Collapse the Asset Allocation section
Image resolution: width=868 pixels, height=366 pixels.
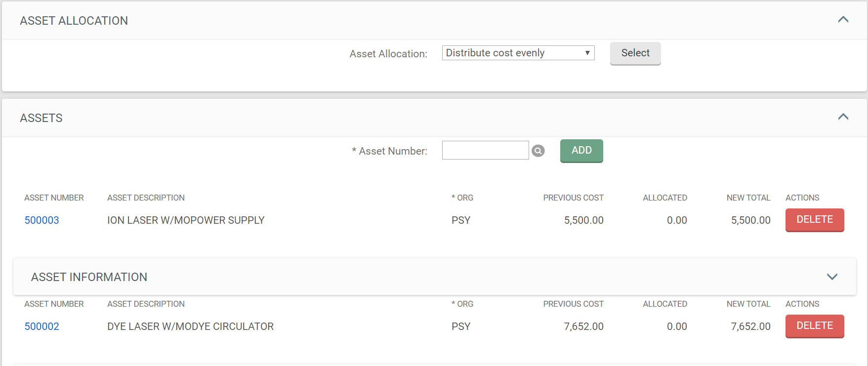coord(843,20)
